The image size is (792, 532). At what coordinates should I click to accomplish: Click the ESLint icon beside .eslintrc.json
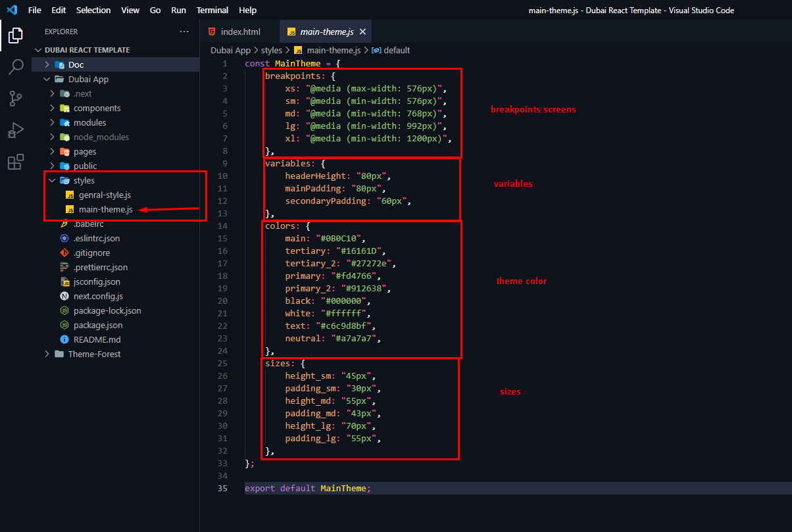(64, 238)
